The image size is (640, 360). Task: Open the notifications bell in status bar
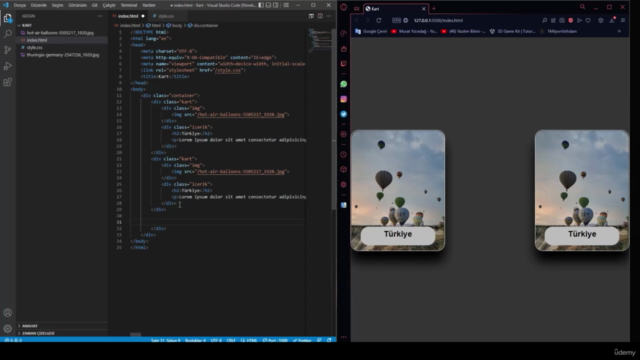[x=329, y=340]
